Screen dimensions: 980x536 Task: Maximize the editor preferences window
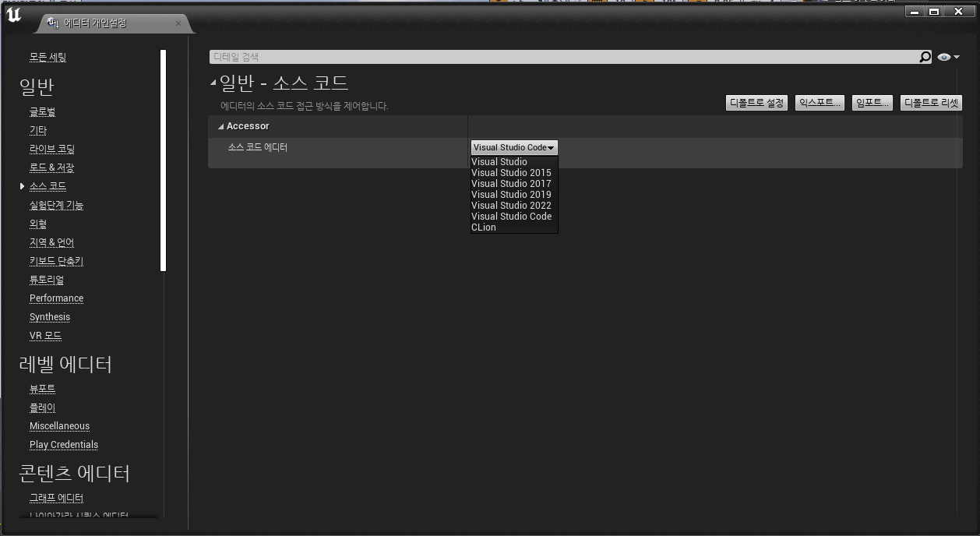(933, 12)
